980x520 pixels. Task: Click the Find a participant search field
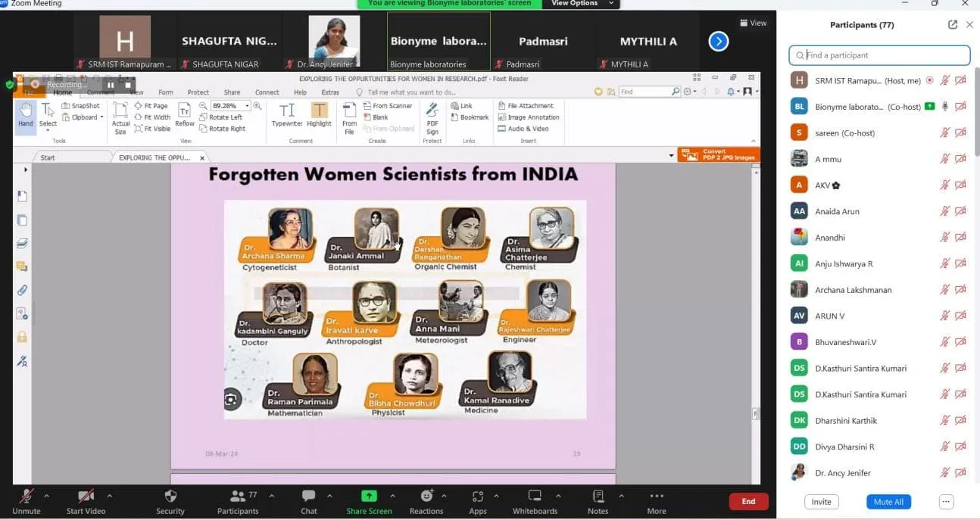click(x=879, y=55)
